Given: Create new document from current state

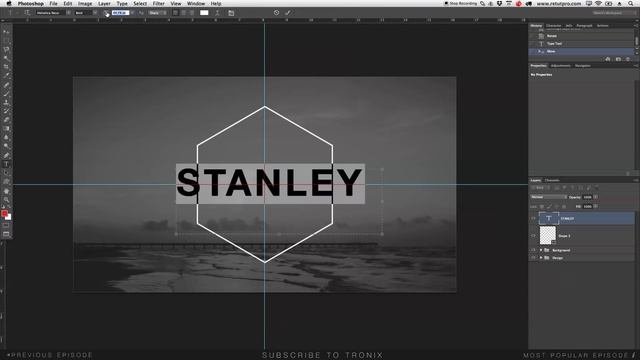Looking at the screenshot, I should [608, 59].
